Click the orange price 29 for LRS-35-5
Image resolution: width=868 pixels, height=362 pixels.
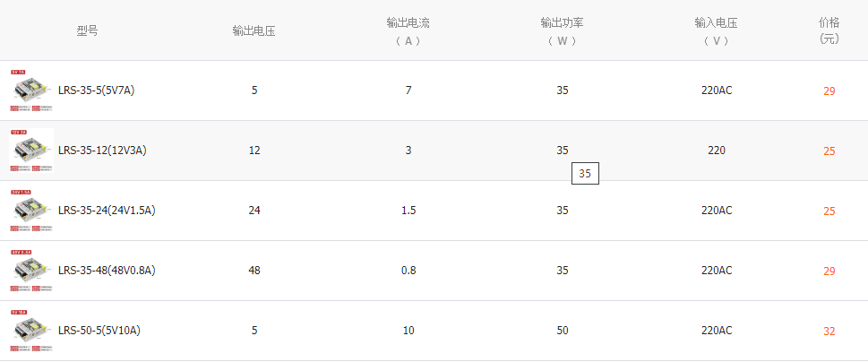(829, 91)
